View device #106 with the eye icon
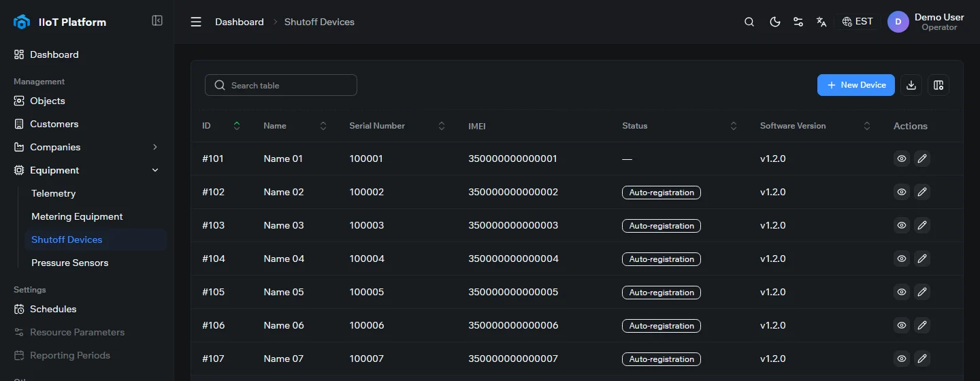980x381 pixels. (902, 325)
